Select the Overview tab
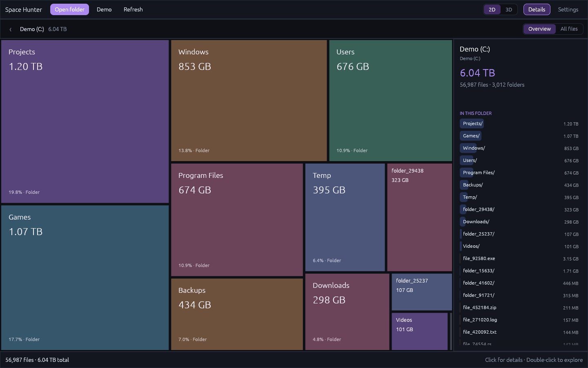This screenshot has width=588, height=368. pos(539,29)
